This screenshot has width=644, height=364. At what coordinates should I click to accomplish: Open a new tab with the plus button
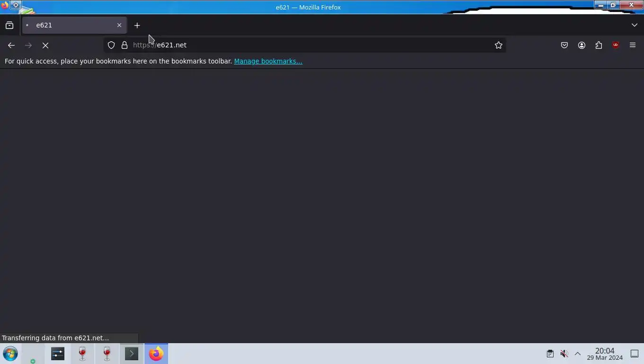click(x=137, y=25)
